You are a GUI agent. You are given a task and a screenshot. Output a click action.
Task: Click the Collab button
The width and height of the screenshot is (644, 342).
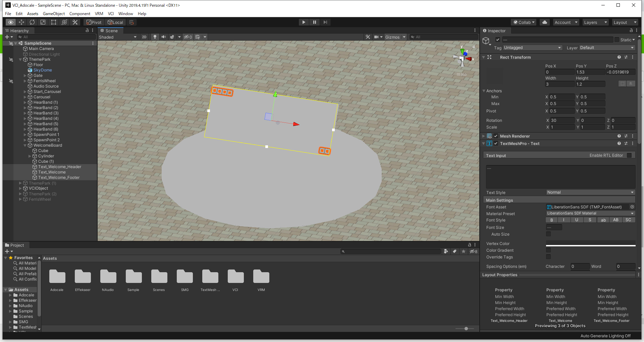(x=524, y=22)
